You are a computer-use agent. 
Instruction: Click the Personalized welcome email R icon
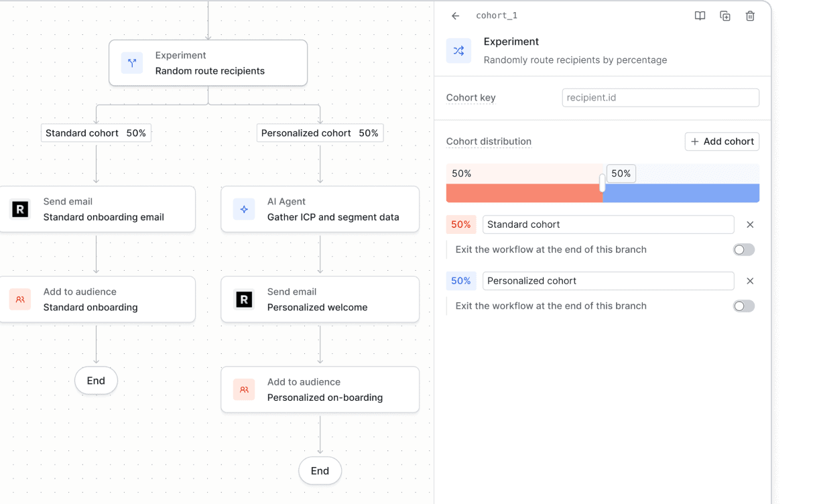[244, 300]
